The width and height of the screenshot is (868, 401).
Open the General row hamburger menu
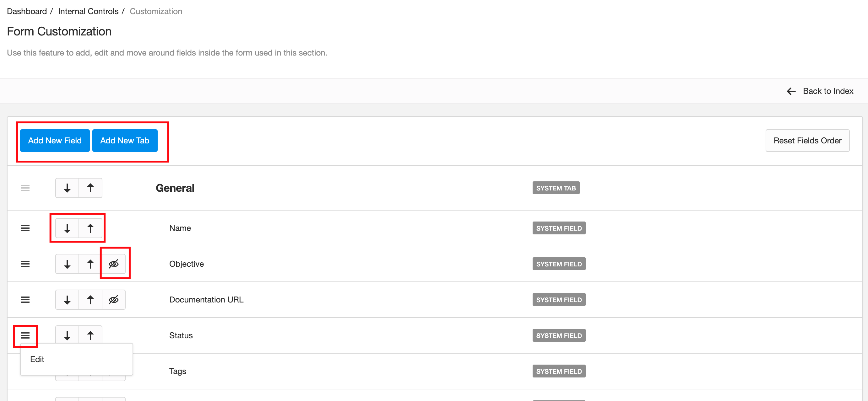pos(25,188)
